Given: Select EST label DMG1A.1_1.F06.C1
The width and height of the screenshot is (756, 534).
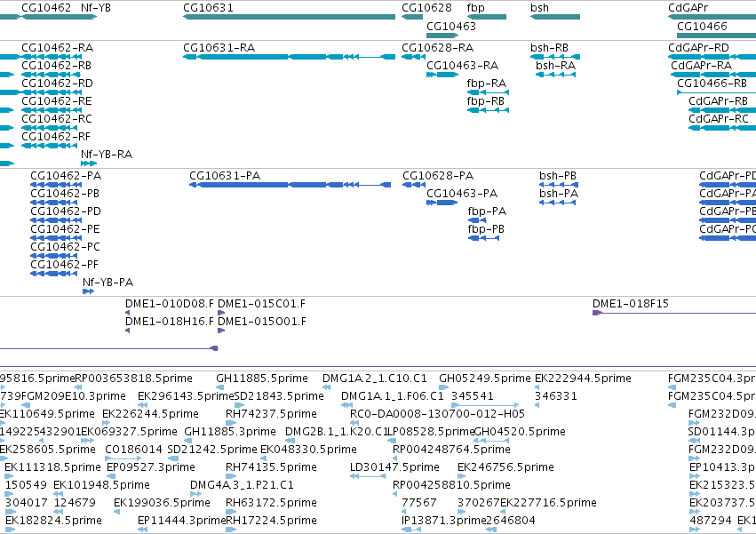Looking at the screenshot, I should (x=393, y=396).
